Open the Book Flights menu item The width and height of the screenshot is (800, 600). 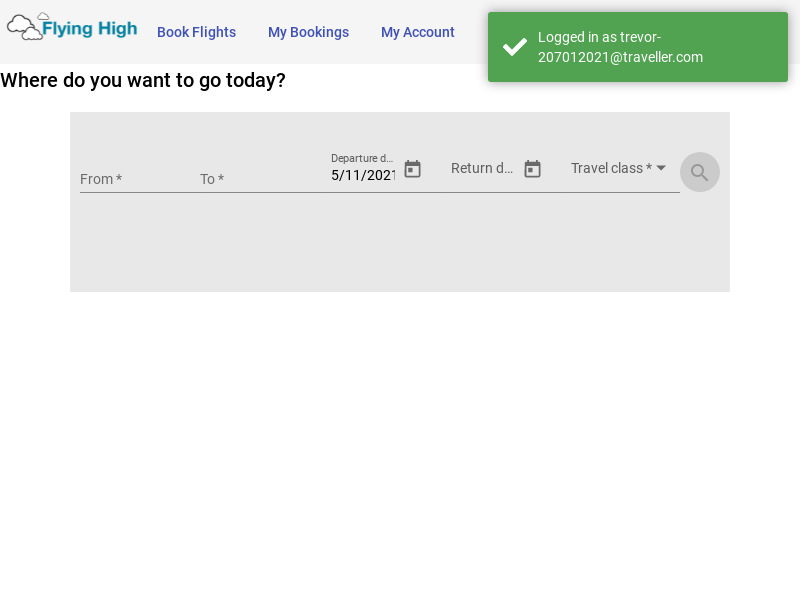196,32
